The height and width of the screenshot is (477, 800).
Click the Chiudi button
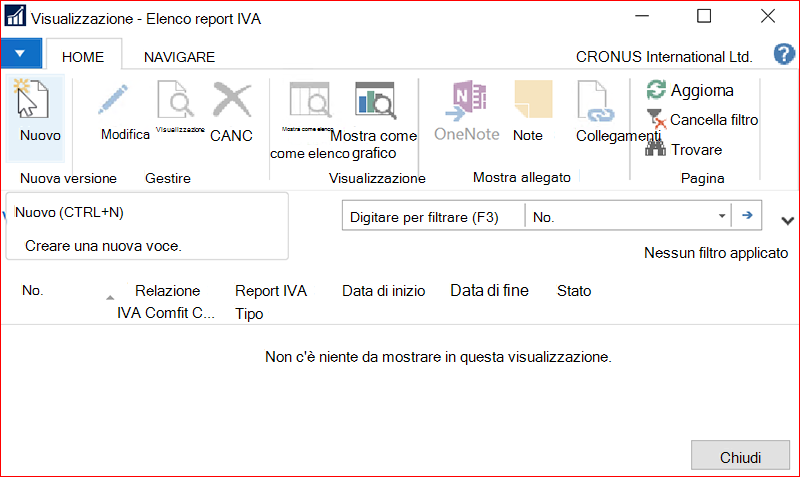740,455
